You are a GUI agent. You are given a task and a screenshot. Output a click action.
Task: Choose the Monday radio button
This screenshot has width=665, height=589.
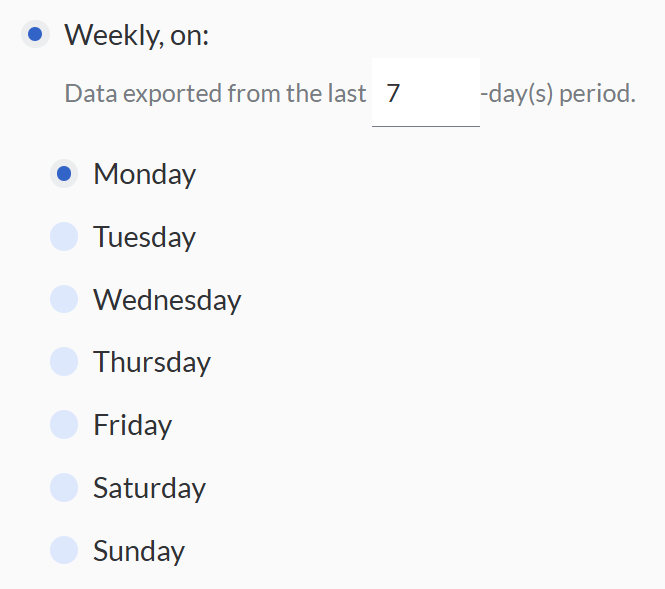click(x=64, y=174)
